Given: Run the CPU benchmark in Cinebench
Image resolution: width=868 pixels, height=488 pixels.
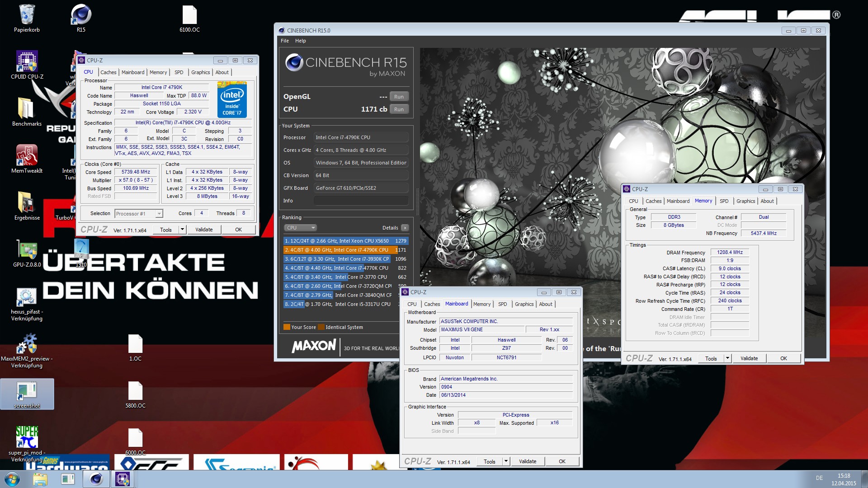Looking at the screenshot, I should coord(399,109).
